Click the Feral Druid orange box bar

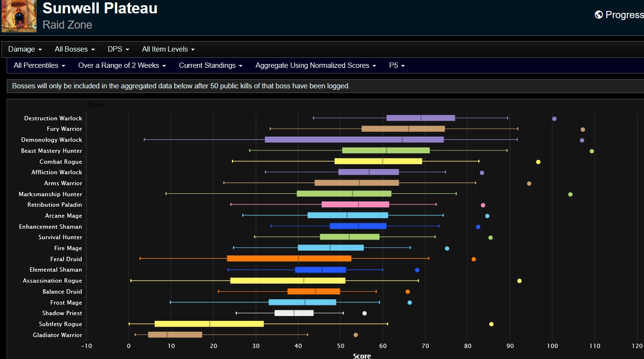tap(289, 259)
